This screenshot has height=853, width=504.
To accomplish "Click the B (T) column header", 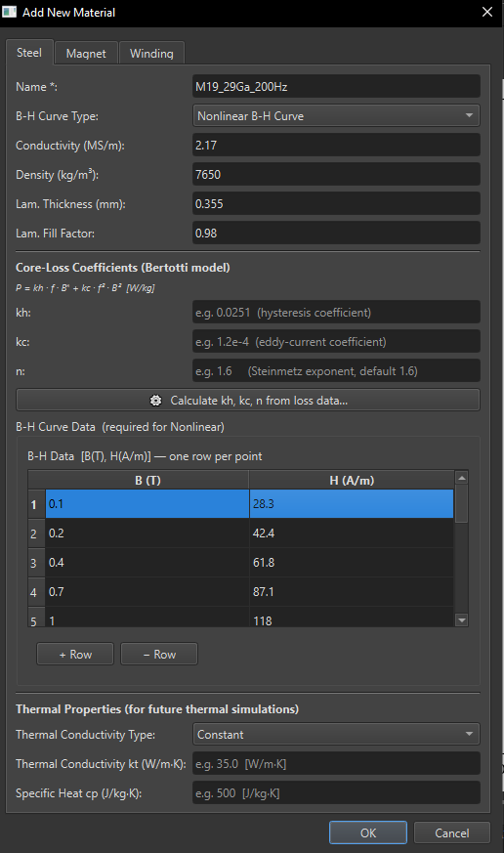I will pos(147,481).
